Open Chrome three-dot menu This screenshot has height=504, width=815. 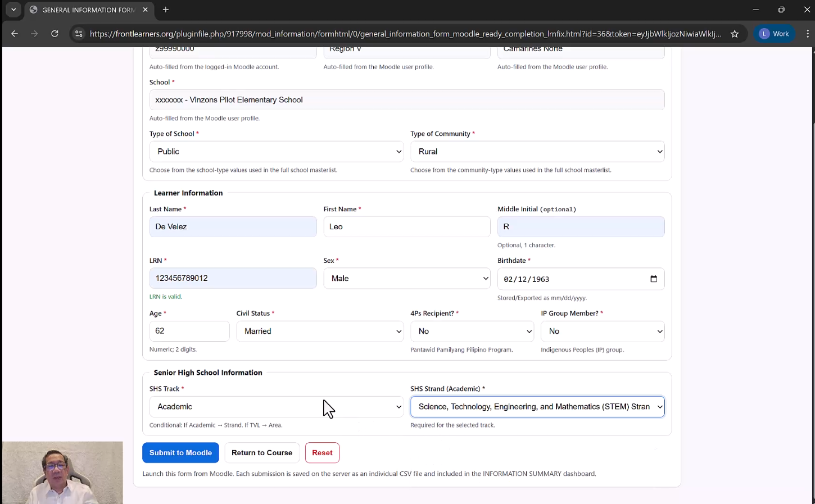tap(808, 34)
